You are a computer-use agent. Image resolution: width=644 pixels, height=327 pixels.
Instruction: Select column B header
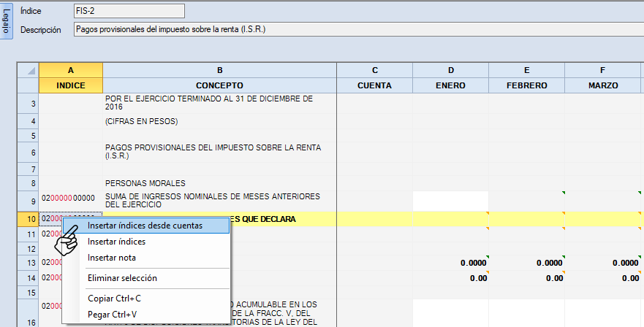(x=219, y=70)
